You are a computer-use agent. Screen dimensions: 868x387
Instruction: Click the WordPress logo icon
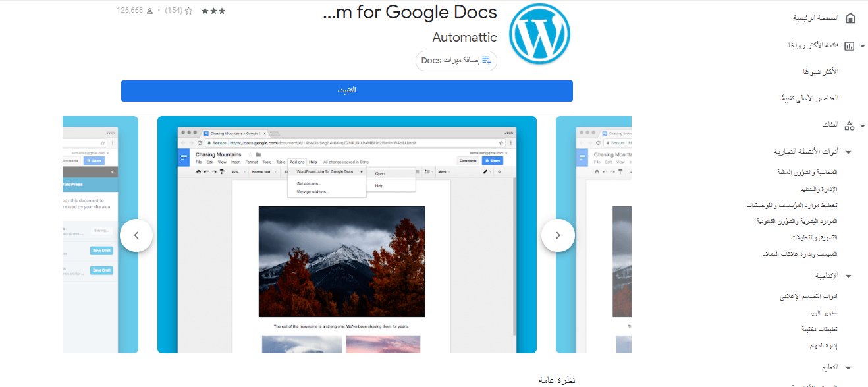[539, 34]
